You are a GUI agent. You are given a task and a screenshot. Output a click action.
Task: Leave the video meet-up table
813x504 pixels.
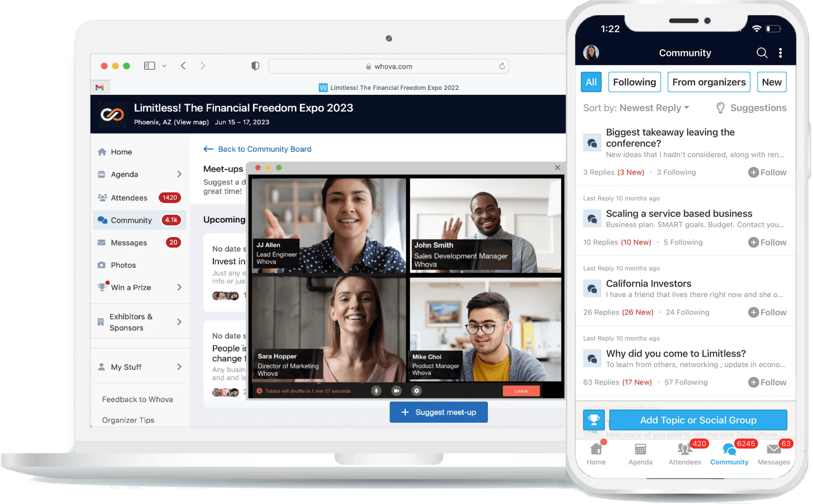pos(521,391)
